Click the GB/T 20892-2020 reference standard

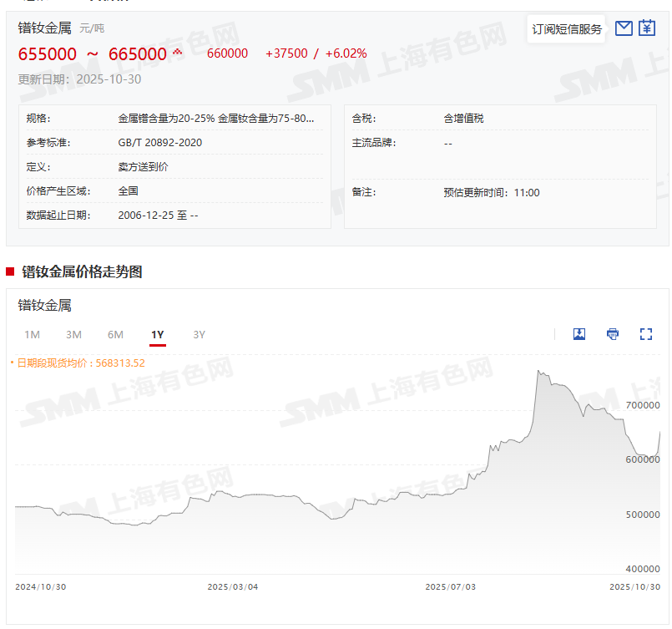tap(160, 143)
